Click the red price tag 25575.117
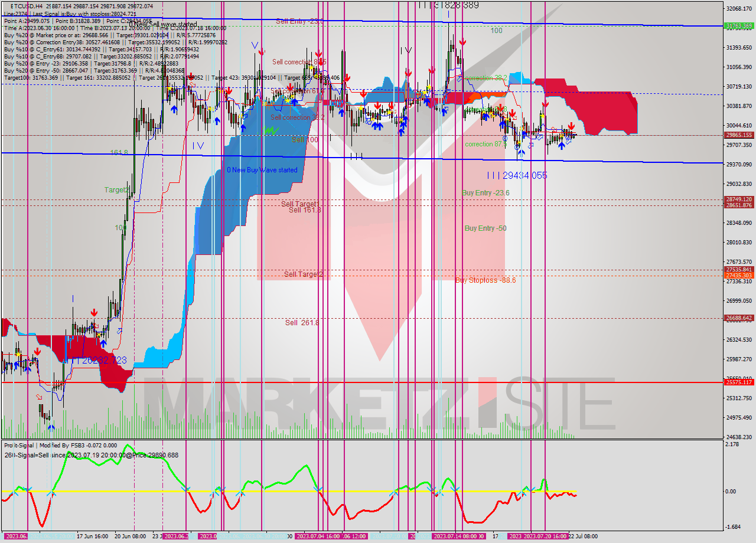 tap(739, 382)
